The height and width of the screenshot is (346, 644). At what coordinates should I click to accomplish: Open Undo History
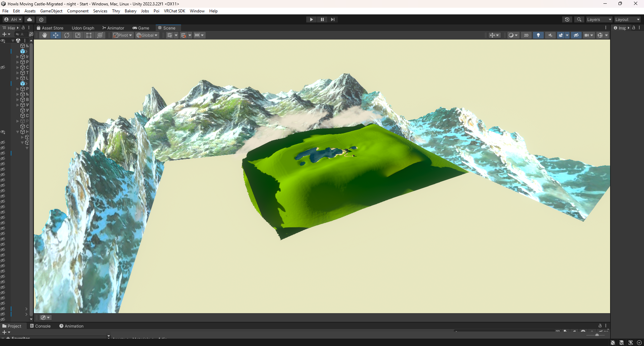tap(567, 19)
